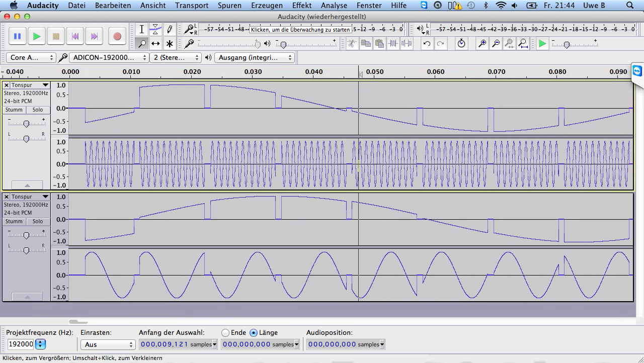Open the Erzeugen menu
The width and height of the screenshot is (644, 363).
(267, 6)
